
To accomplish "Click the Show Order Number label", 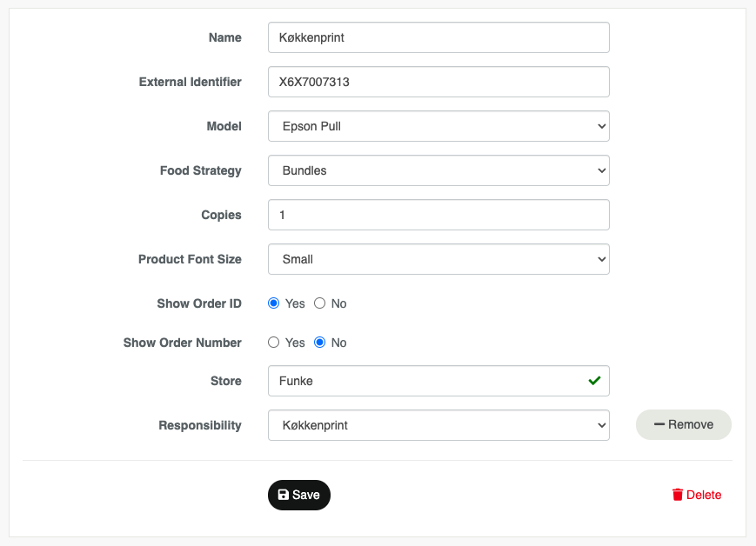I will [182, 343].
